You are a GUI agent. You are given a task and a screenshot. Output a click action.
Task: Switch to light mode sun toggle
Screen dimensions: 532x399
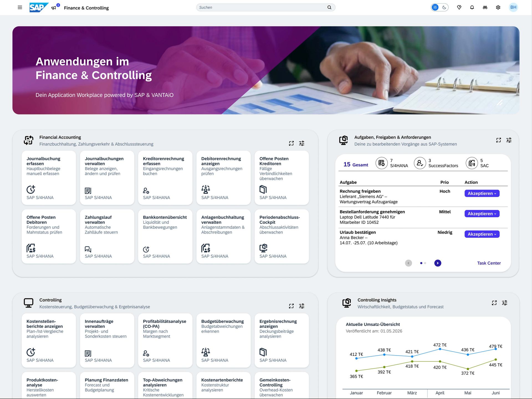pyautogui.click(x=435, y=7)
